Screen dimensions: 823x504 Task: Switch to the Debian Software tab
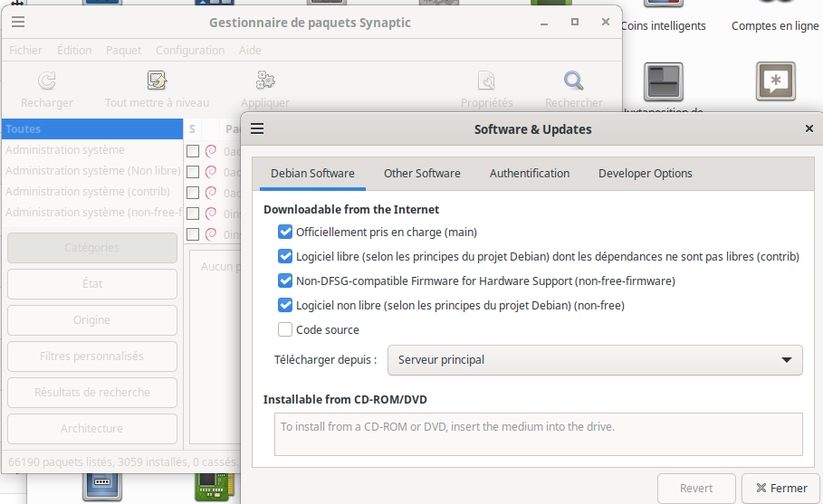point(312,173)
